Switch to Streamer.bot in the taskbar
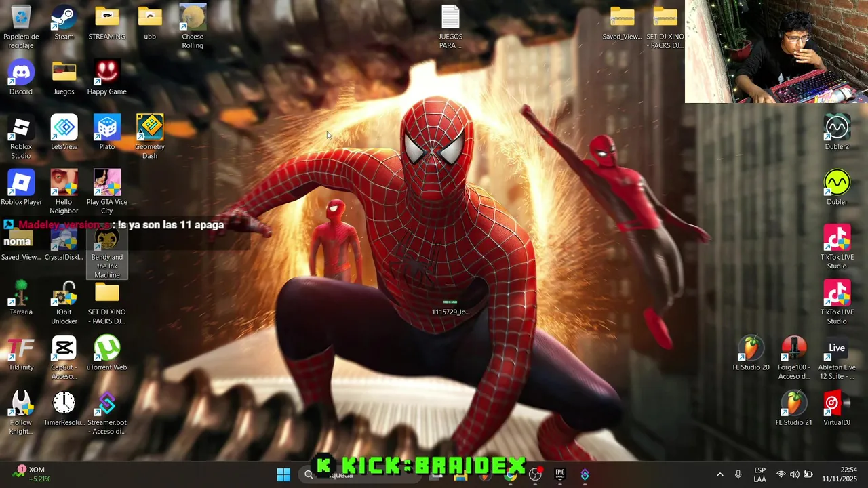Screen dimensions: 868x488 (585, 474)
